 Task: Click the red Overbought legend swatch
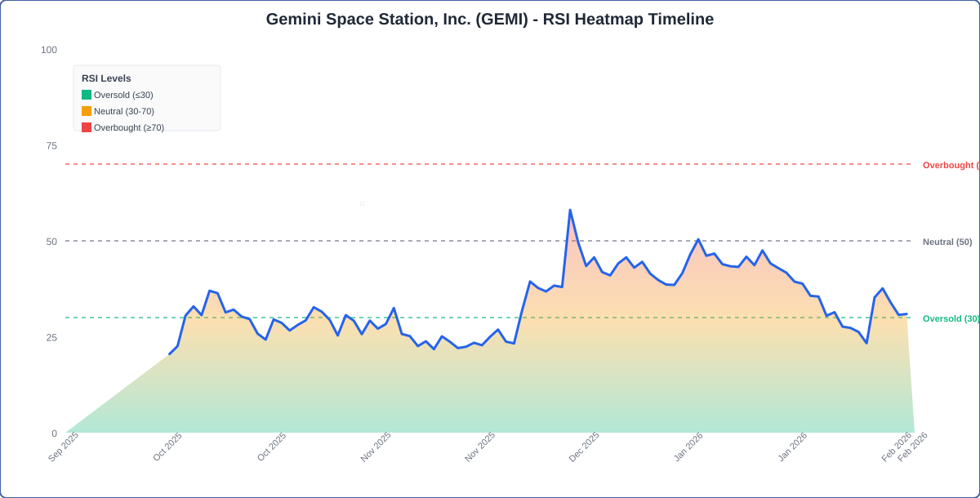click(86, 127)
